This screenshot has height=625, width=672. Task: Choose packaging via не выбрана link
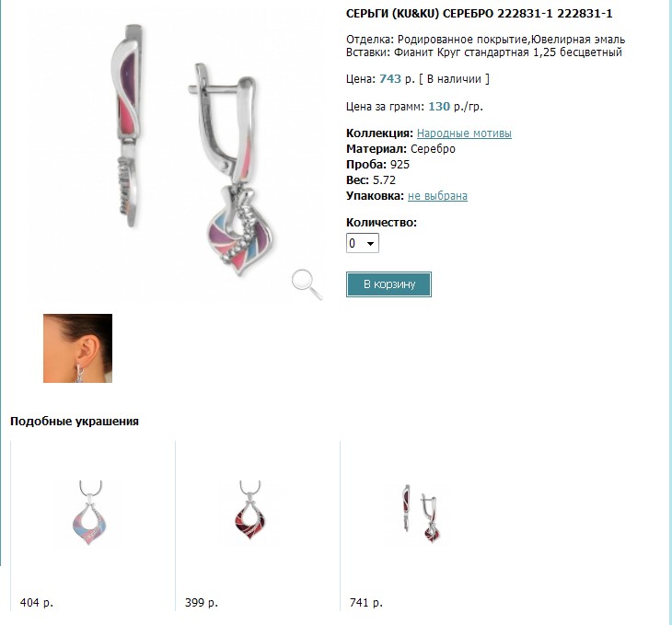437,196
